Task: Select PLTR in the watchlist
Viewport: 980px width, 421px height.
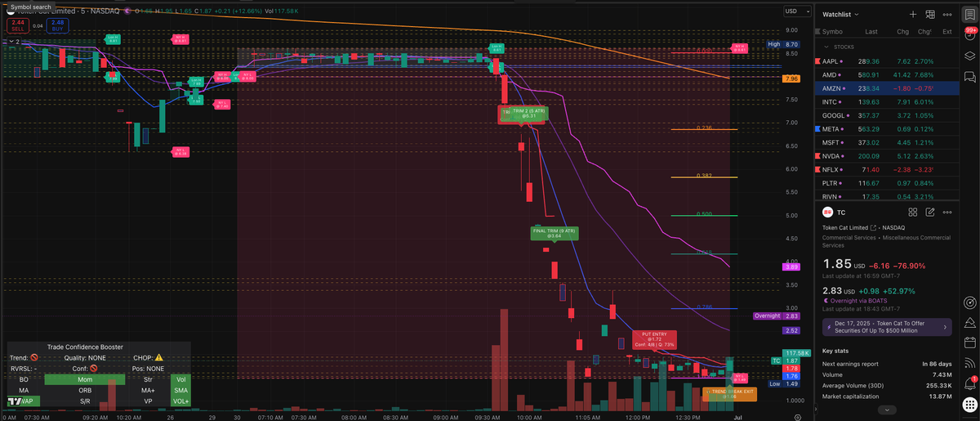Action: pos(887,183)
